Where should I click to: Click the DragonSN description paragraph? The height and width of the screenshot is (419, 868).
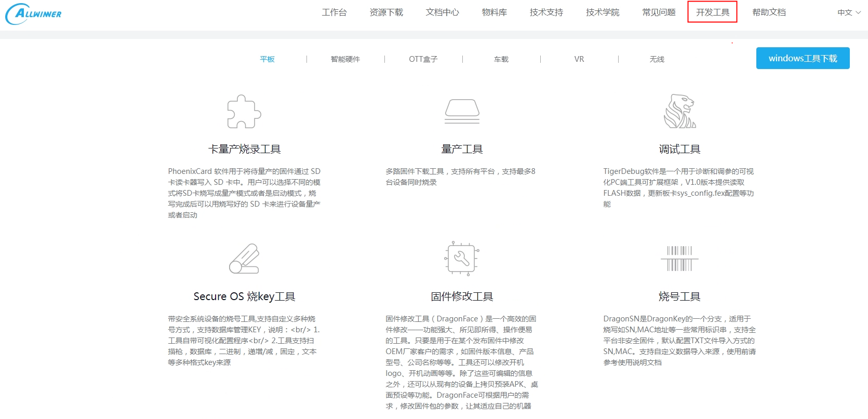tap(679, 341)
